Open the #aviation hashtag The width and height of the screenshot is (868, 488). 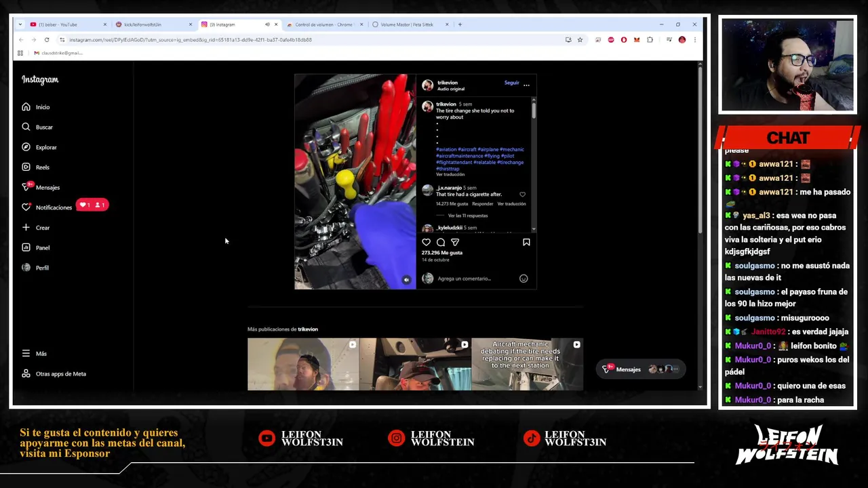446,150
